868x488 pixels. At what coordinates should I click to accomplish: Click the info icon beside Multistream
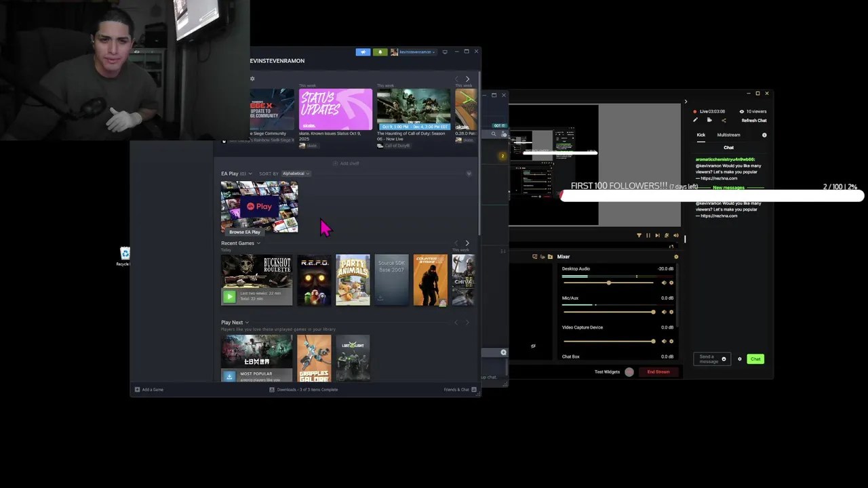pyautogui.click(x=764, y=135)
